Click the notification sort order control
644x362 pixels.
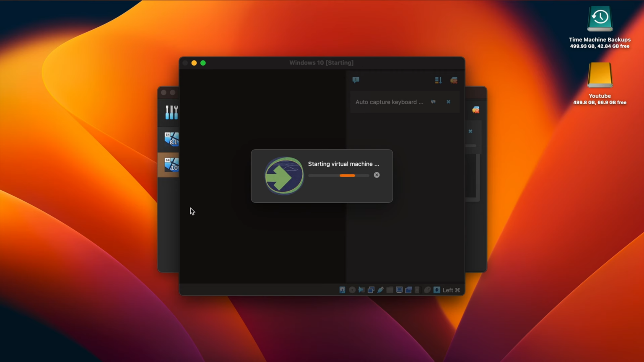(438, 80)
